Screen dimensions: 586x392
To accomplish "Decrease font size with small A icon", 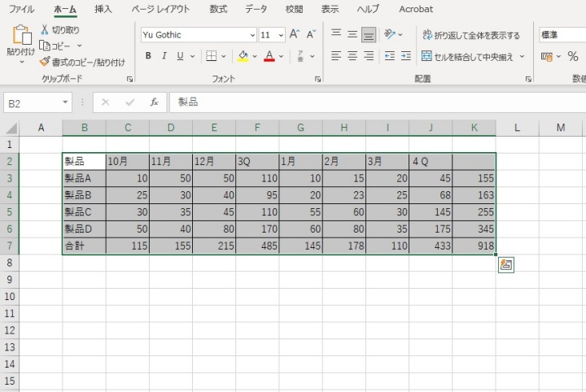I will click(x=311, y=34).
